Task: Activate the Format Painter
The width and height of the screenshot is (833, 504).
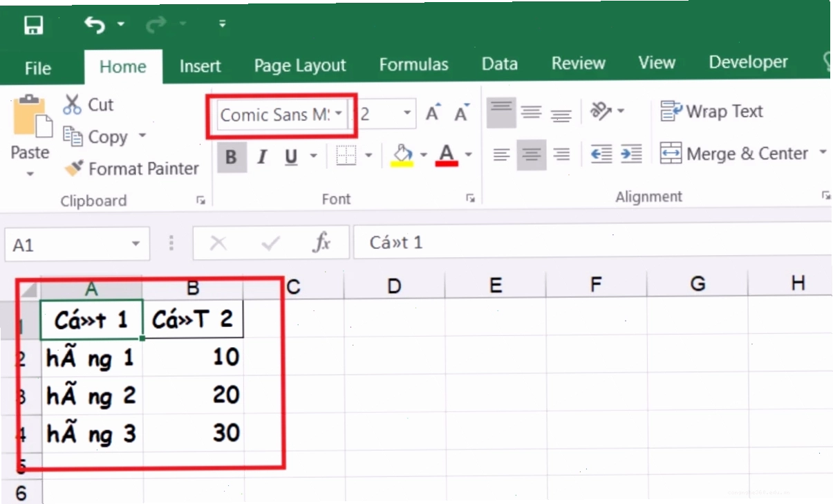Action: [131, 169]
